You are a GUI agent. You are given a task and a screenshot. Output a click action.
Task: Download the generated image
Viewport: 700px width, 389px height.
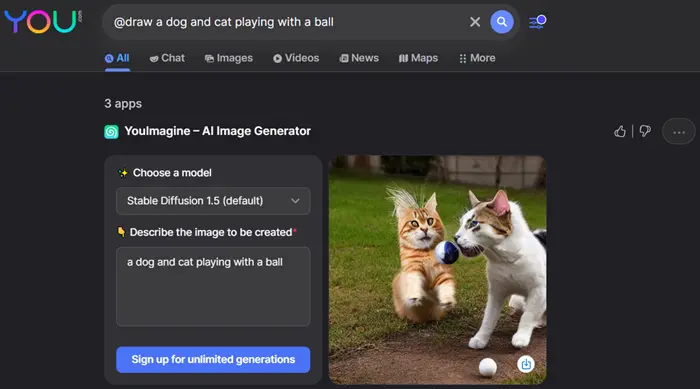526,364
